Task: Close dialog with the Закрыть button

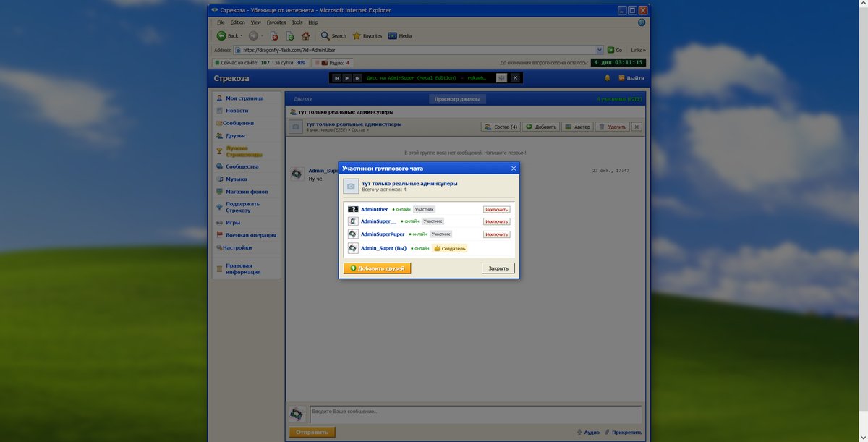Action: pos(498,268)
